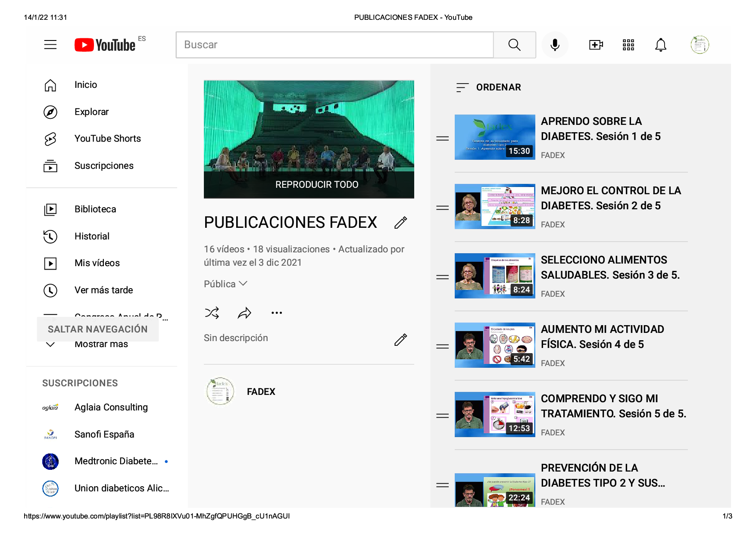This screenshot has width=756, height=534.
Task: Open COMPRENDO Y SIGO MI TRATAMIENTO title
Action: [x=613, y=406]
